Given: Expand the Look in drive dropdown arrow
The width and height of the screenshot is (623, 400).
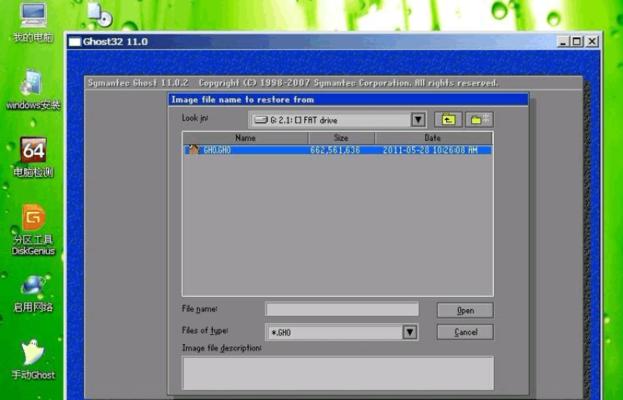Looking at the screenshot, I should tap(418, 120).
